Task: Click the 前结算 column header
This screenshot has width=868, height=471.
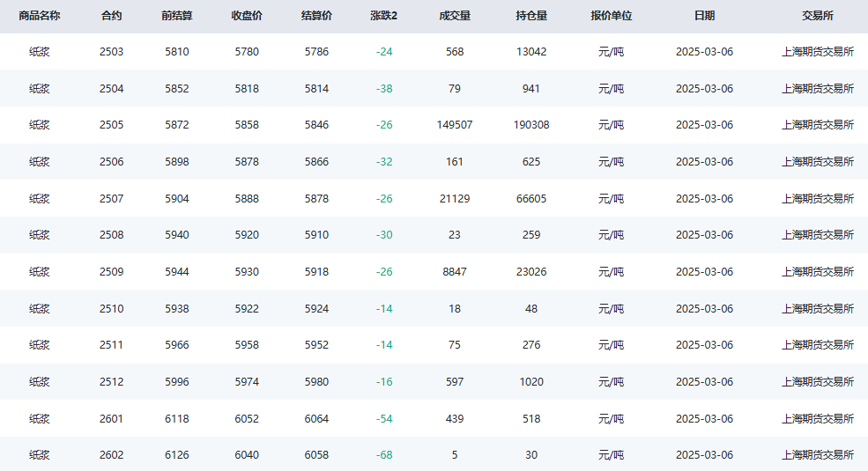Action: pyautogui.click(x=176, y=16)
